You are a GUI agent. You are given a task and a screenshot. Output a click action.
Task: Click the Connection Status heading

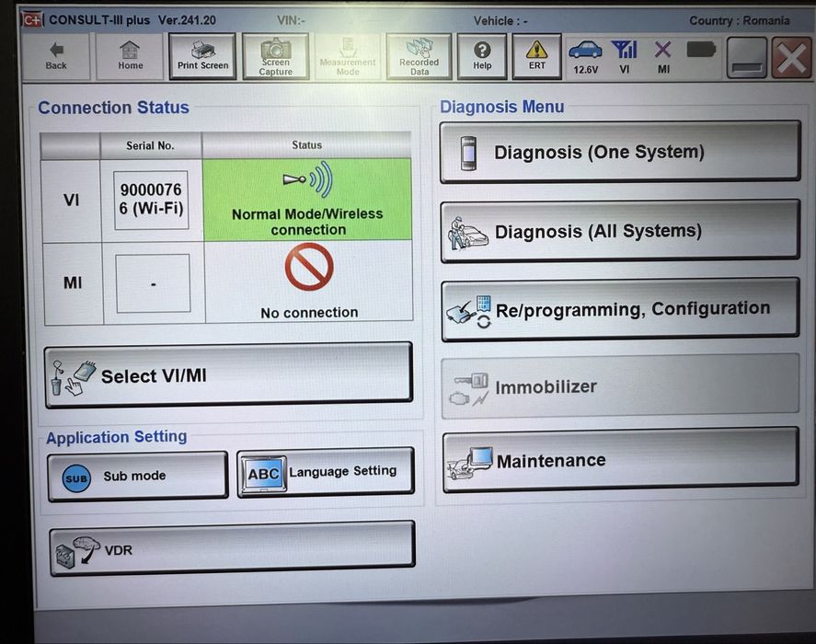(113, 108)
